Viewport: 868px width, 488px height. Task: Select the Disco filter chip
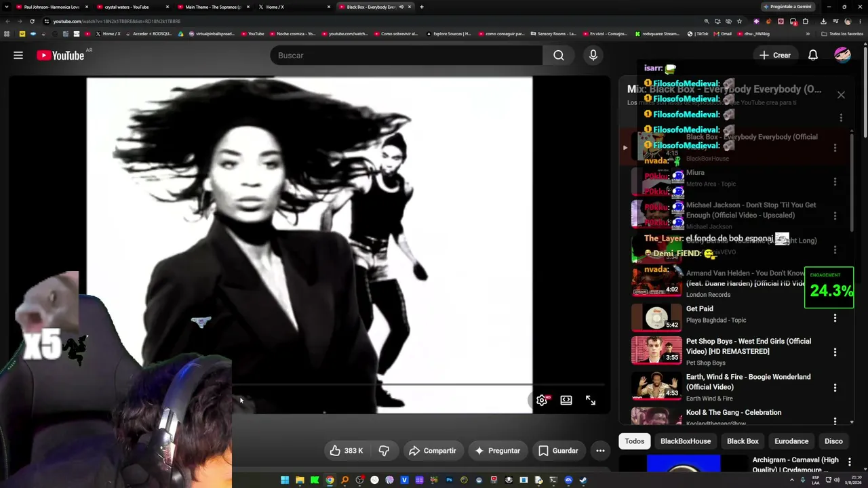pyautogui.click(x=833, y=441)
